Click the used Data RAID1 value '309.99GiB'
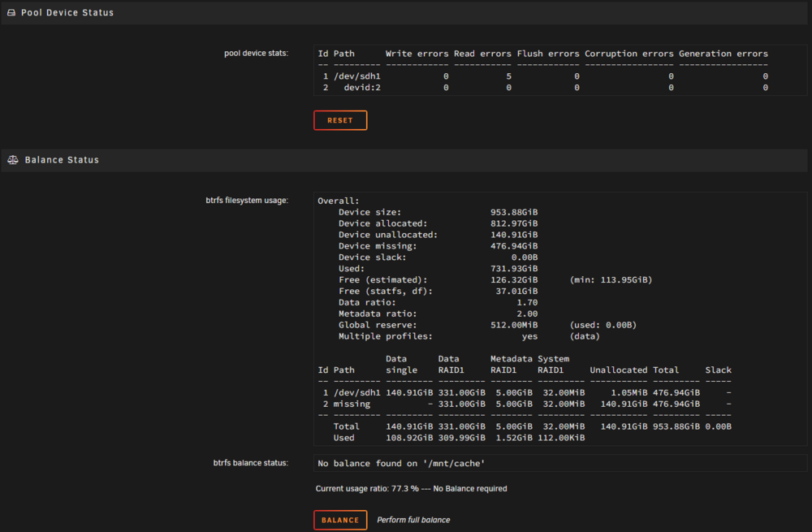This screenshot has width=812, height=532. 461,438
